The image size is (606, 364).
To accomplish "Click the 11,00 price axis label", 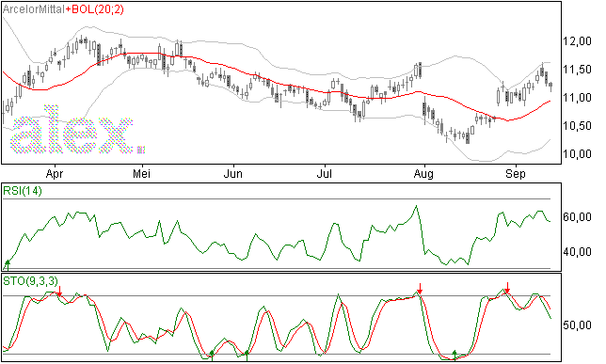I will (578, 98).
